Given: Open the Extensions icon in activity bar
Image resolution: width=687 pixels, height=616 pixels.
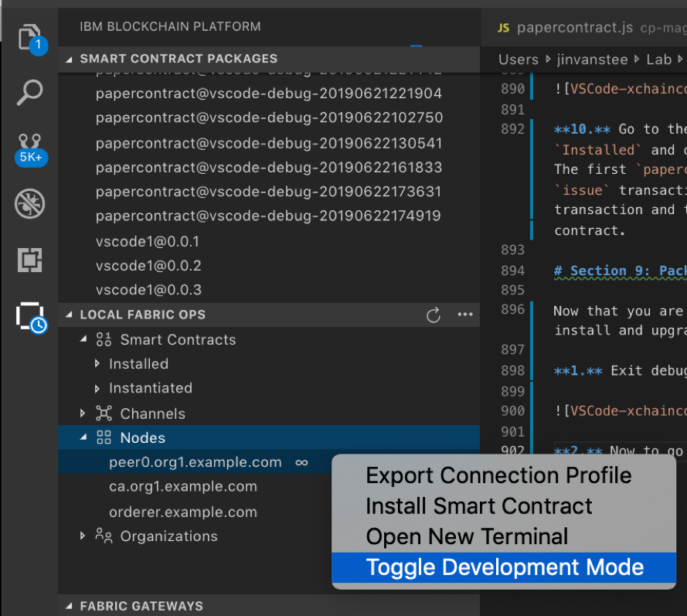Looking at the screenshot, I should point(30,260).
